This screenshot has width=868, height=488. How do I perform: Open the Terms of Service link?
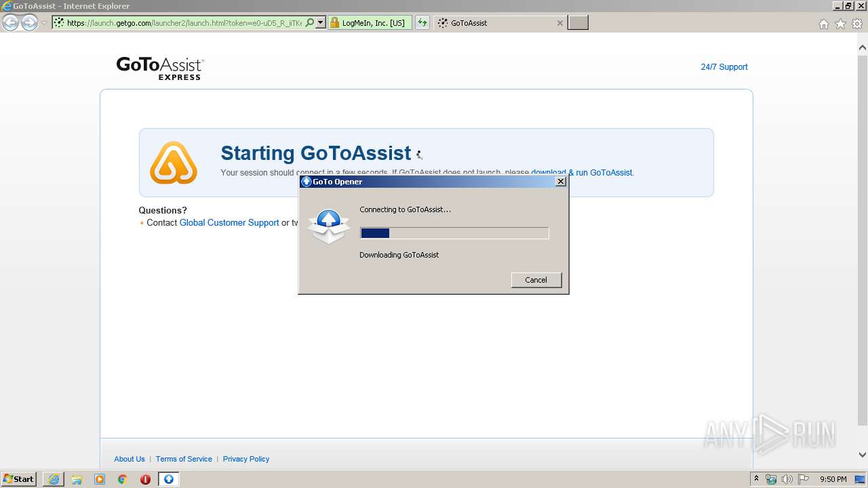coord(184,459)
